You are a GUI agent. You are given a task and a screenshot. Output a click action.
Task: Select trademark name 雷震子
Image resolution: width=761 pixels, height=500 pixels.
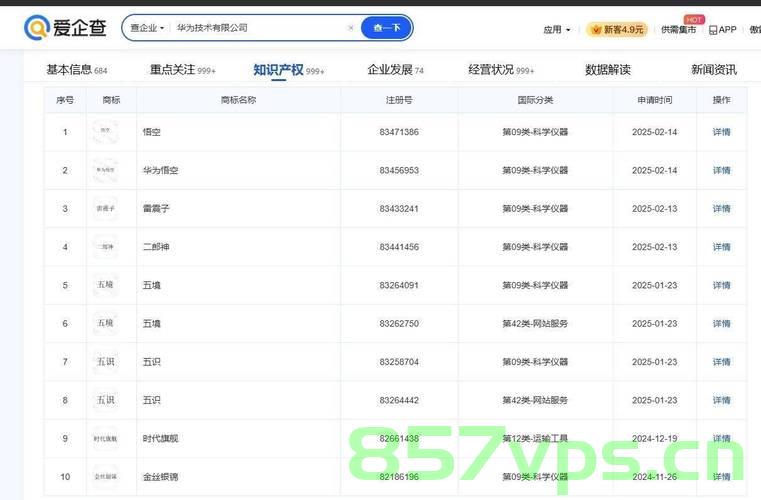click(x=156, y=209)
